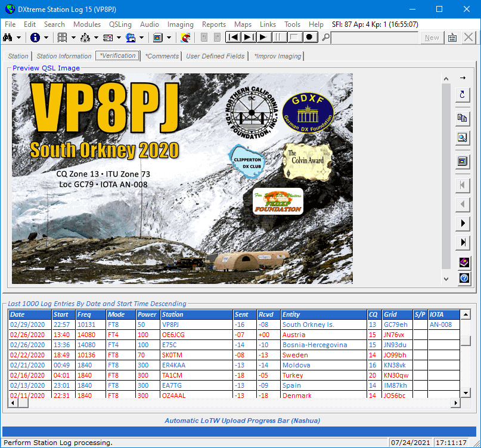This screenshot has width=481, height=448.
Task: Click the purple help book icon
Action: tap(464, 262)
